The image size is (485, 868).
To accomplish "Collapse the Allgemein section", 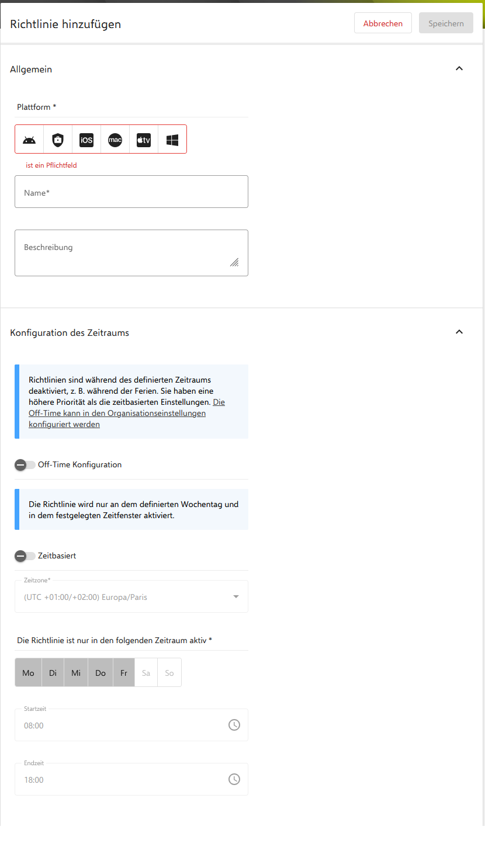I will click(459, 69).
